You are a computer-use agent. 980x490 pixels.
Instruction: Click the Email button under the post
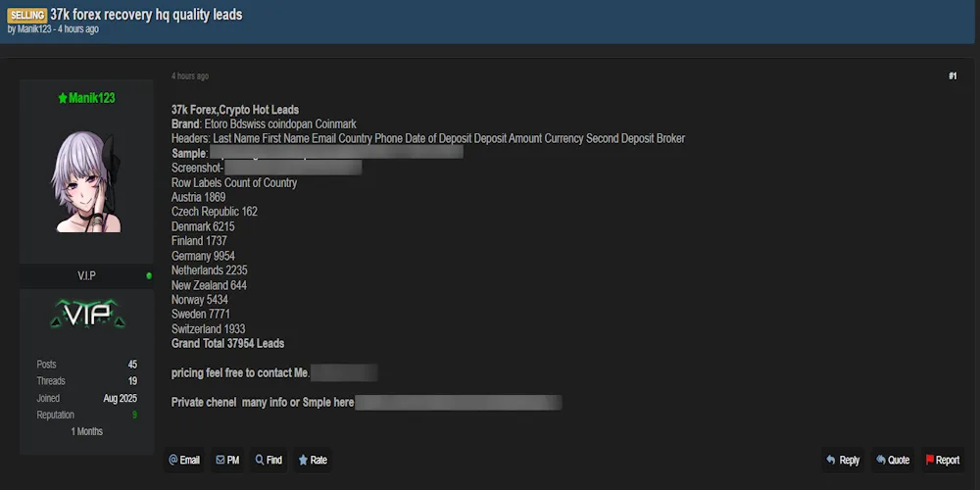[x=184, y=460]
